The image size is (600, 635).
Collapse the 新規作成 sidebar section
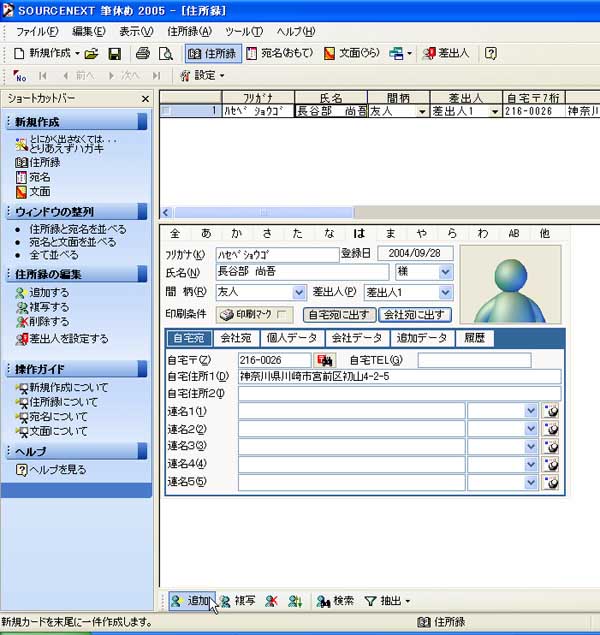(142, 121)
